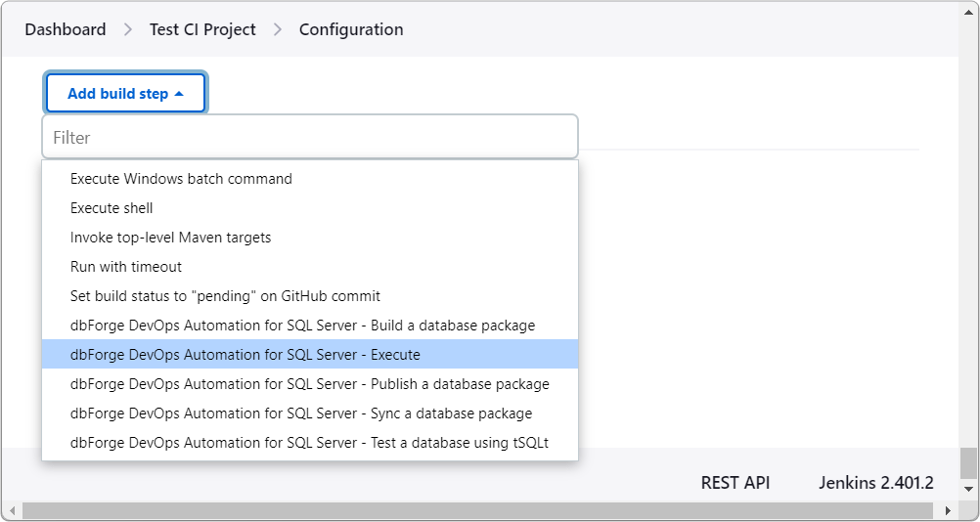Click Configuration breadcrumb item

point(351,29)
